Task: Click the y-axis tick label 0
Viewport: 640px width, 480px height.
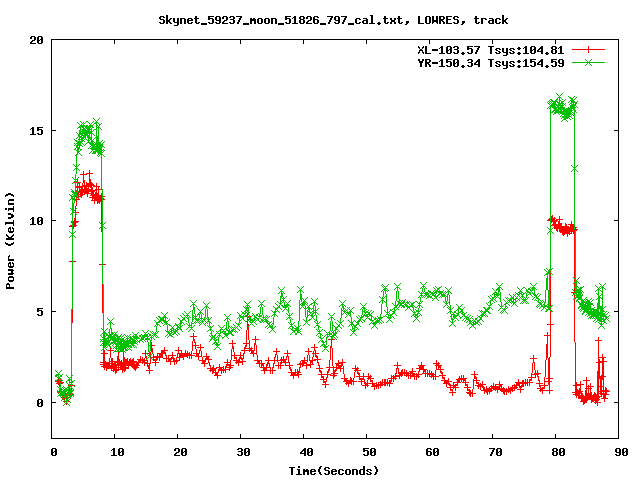Action: [x=40, y=403]
